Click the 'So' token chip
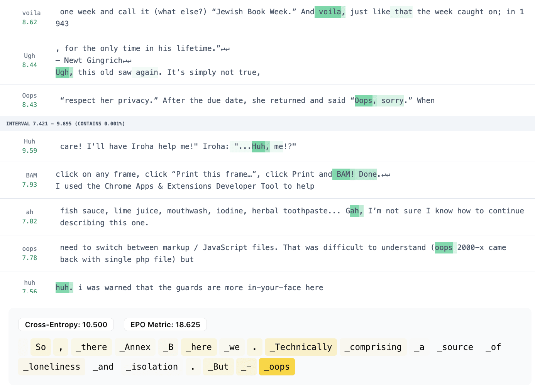 41,347
